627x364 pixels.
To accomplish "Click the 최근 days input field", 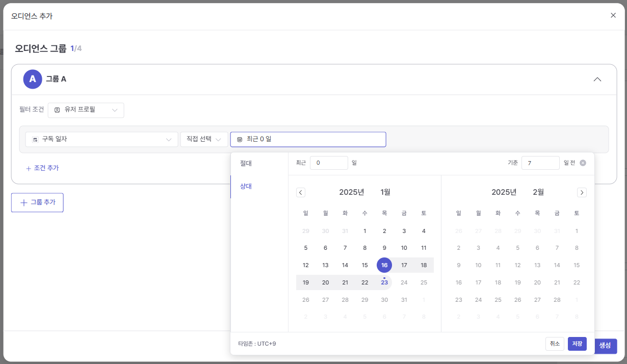I will point(329,163).
